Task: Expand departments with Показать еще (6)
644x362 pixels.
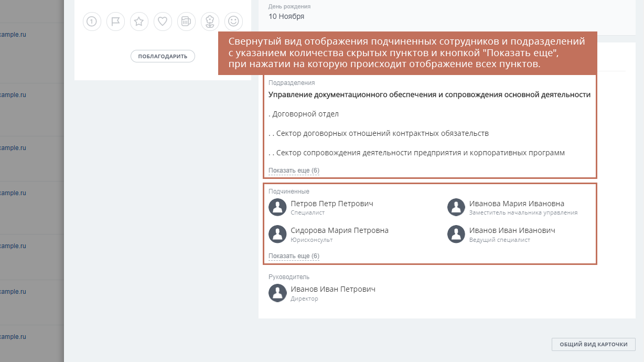Action: pos(294,171)
